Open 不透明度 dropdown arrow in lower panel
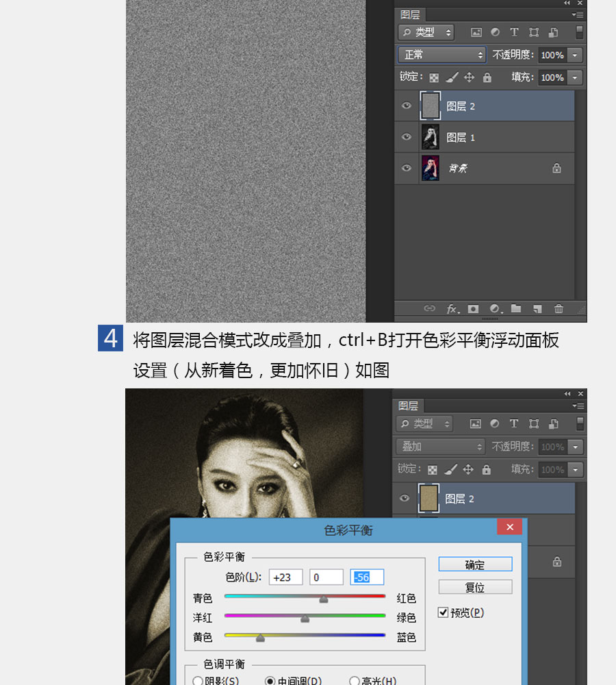This screenshot has height=685, width=616. point(576,447)
